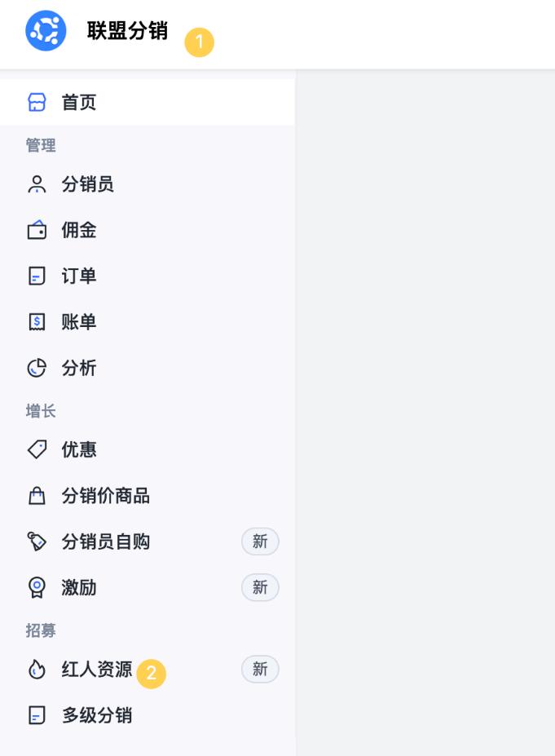Click the 新 badge beside 激励
555x756 pixels.
[260, 587]
